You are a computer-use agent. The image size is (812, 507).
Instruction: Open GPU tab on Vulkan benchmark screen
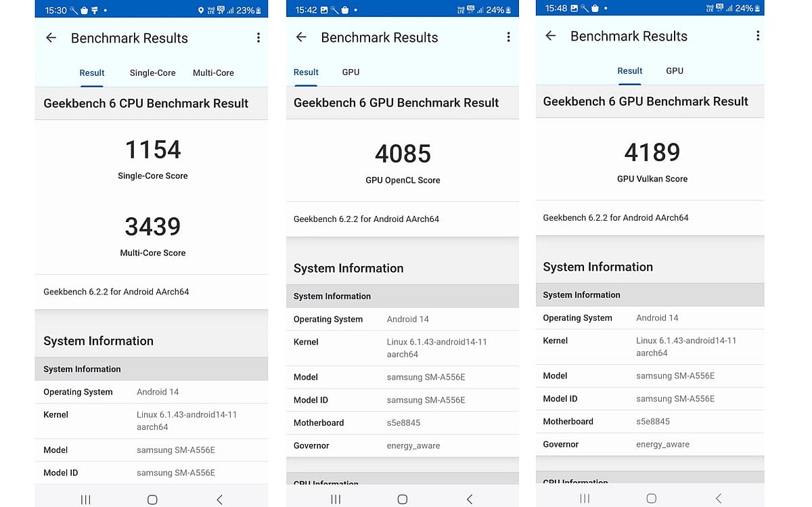point(675,71)
